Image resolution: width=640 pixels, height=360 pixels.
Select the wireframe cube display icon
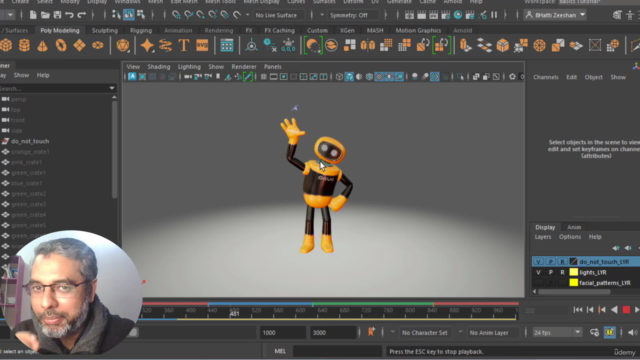pyautogui.click(x=339, y=77)
